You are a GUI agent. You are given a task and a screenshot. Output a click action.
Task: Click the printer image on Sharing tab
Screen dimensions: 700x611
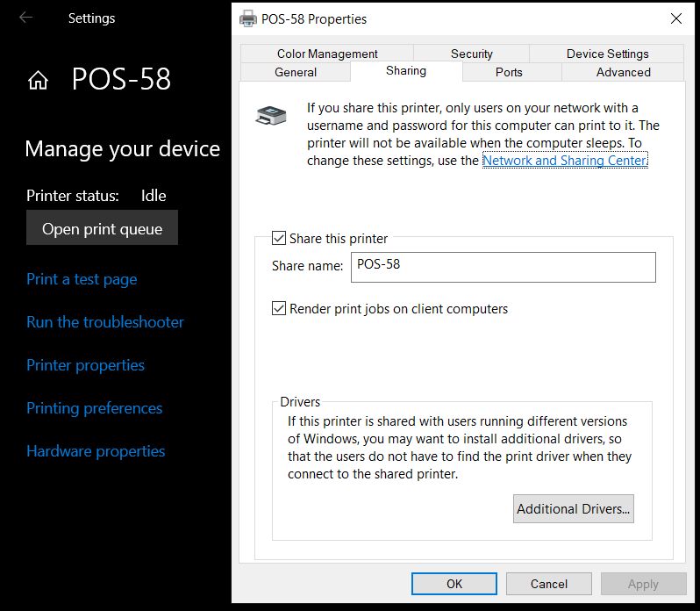271,116
